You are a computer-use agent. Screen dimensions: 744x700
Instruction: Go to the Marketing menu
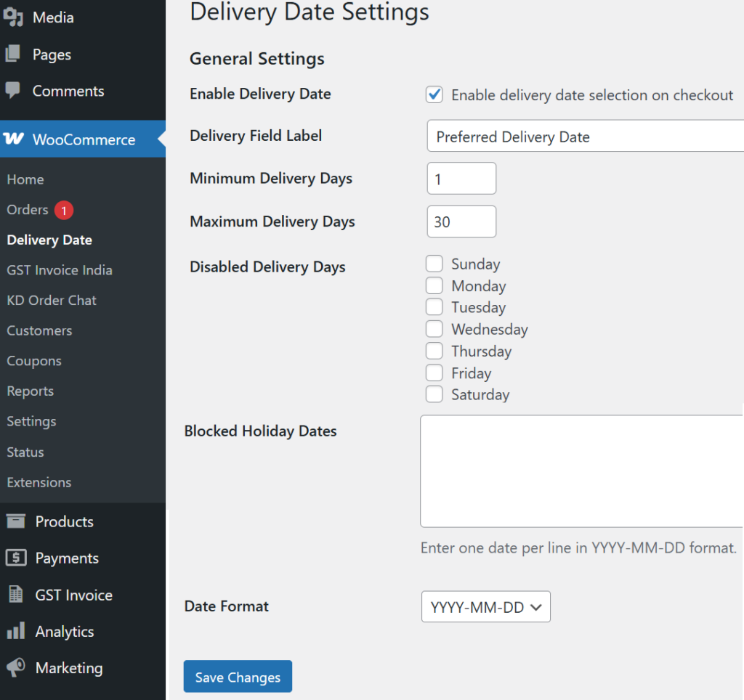pos(69,668)
